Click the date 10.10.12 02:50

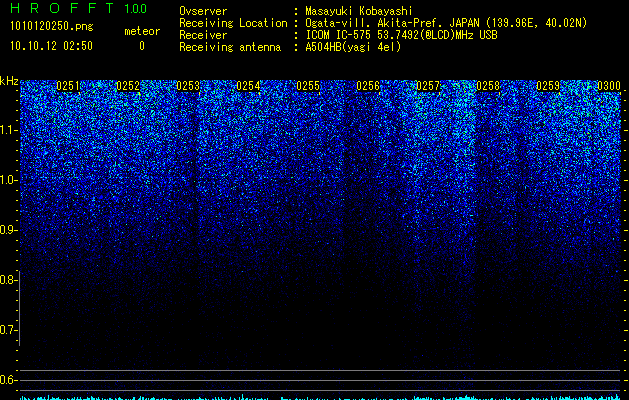51,46
